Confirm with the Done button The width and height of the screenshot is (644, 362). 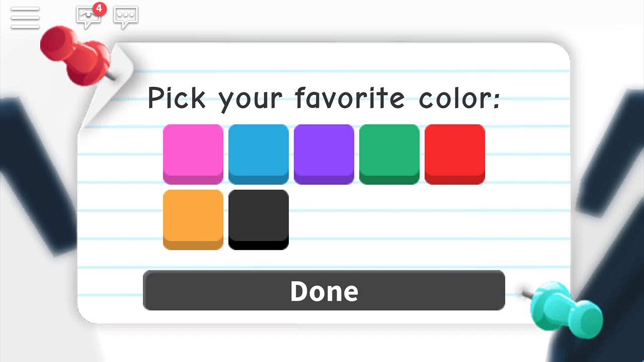tap(324, 291)
